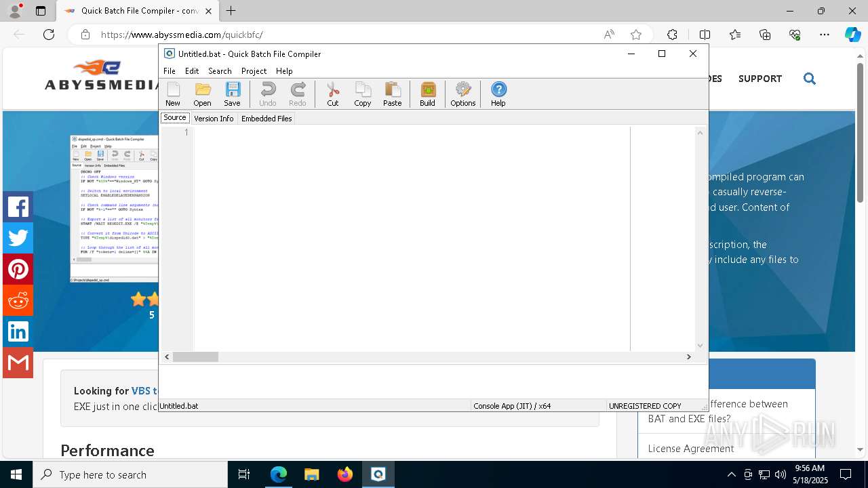This screenshot has height=488, width=868.
Task: Open compiler Options gear icon
Action: (x=463, y=94)
